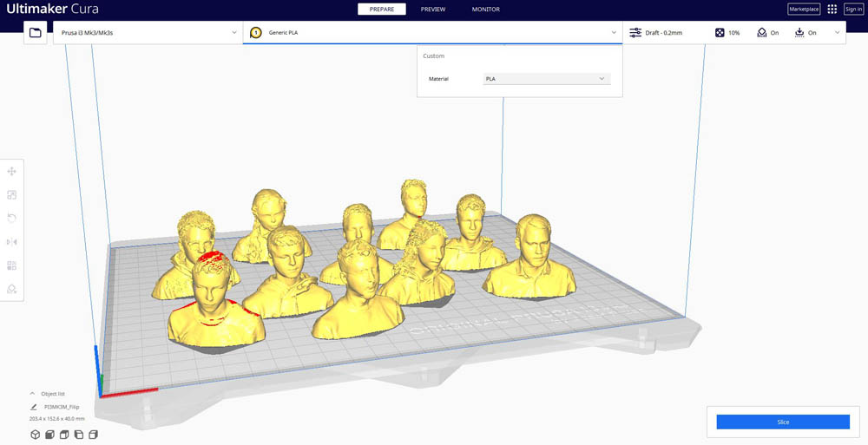Click the Generic PLA label
Screen dimensions: 868x445
[x=284, y=33]
